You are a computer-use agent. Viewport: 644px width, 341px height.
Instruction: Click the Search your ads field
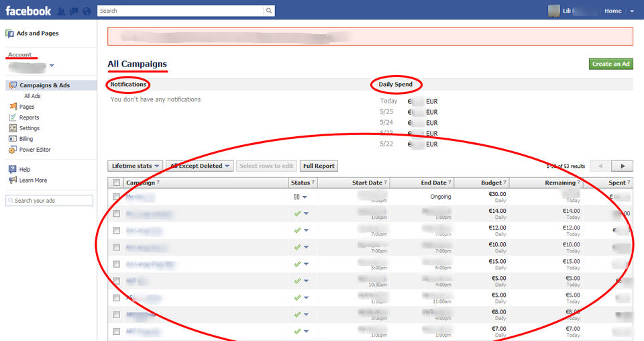[x=49, y=201]
